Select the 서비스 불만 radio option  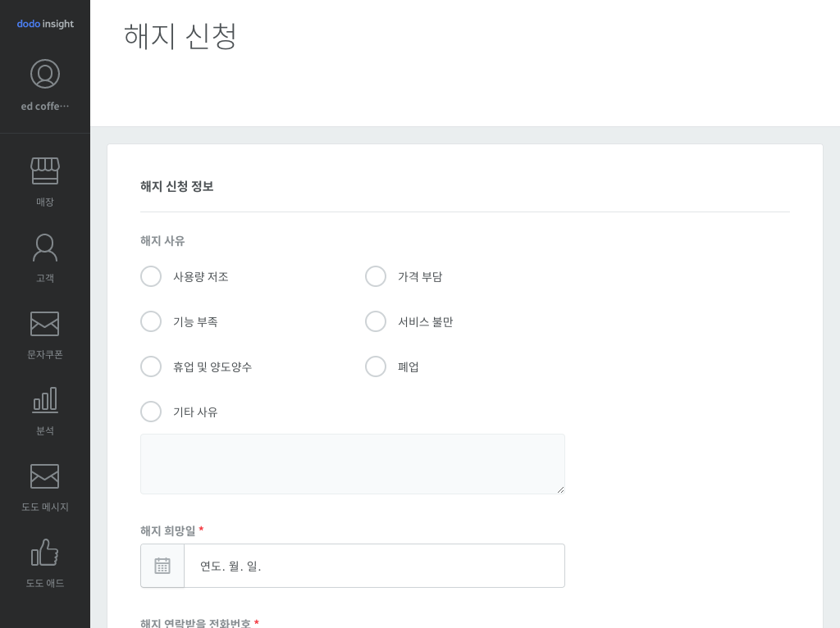pyautogui.click(x=376, y=321)
